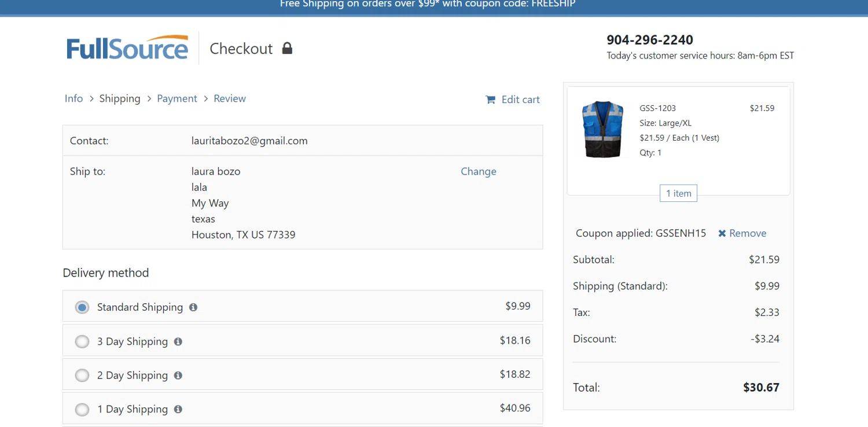This screenshot has width=868, height=427.
Task: Open the Edit cart link
Action: tap(520, 100)
